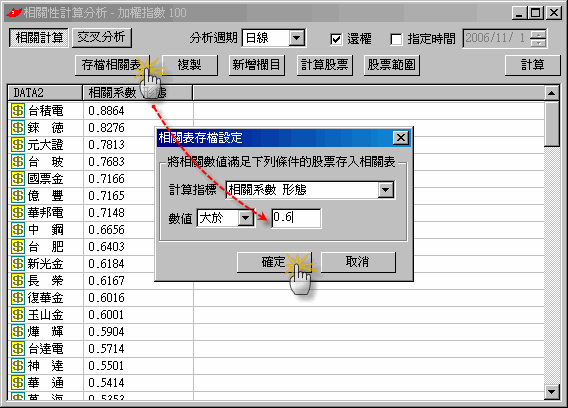Expand the 計算指標 combo box
This screenshot has width=568, height=408.
[x=386, y=190]
